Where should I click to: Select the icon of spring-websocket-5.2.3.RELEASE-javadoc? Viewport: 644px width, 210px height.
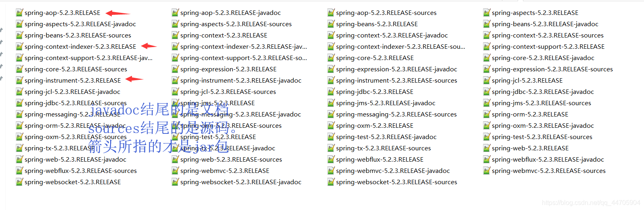[x=175, y=182]
